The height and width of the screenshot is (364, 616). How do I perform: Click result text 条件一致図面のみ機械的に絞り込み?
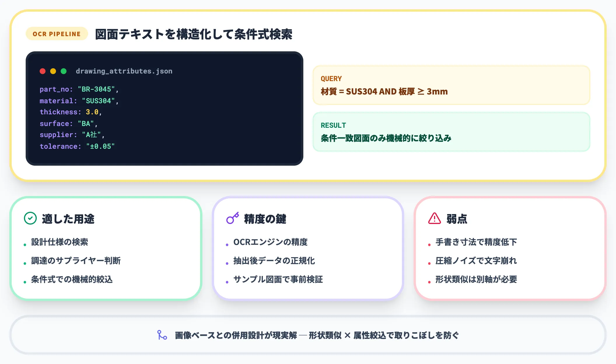tap(386, 138)
